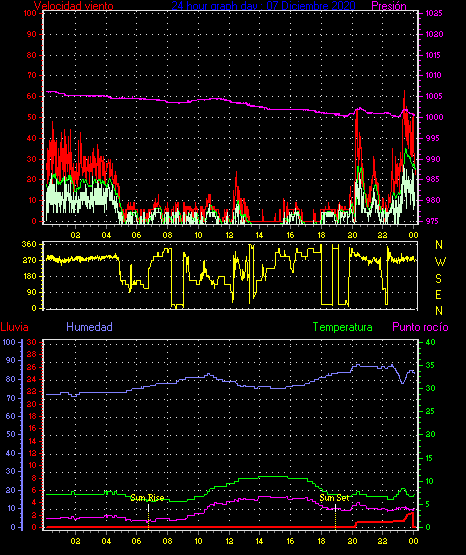Click the red '12' rain axis value
The width and height of the screenshot is (466, 555).
click(33, 453)
